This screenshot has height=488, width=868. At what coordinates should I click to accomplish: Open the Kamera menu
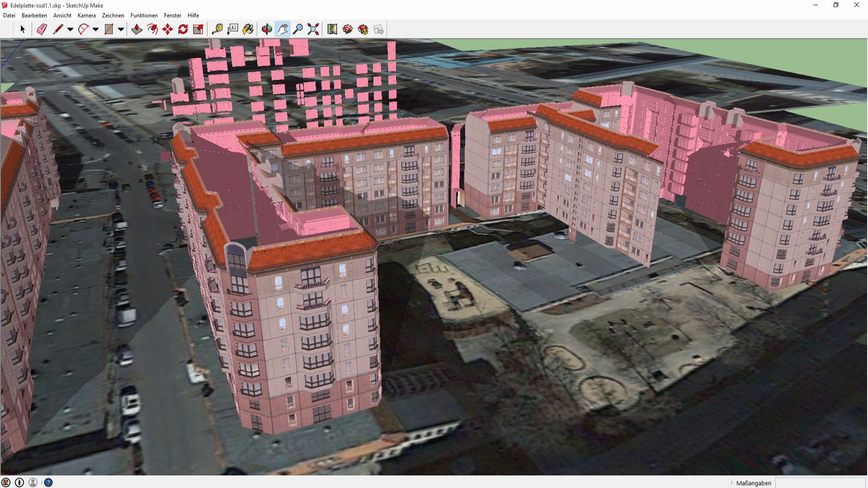tap(86, 15)
